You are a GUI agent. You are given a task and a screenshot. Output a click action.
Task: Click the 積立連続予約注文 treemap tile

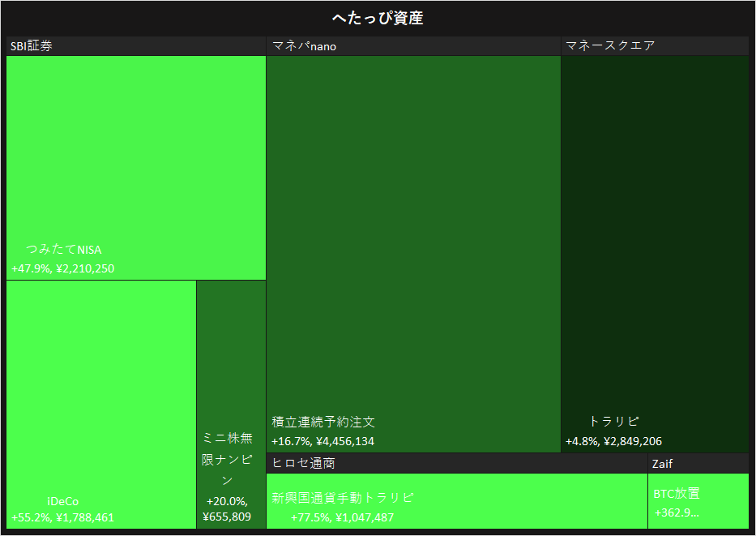414,254
